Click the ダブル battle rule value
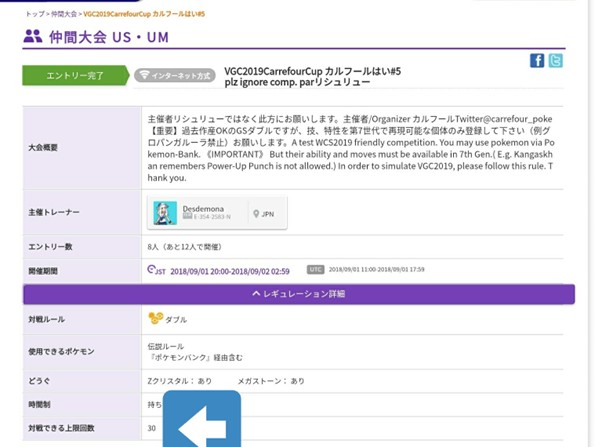The image size is (602, 447). tap(176, 320)
